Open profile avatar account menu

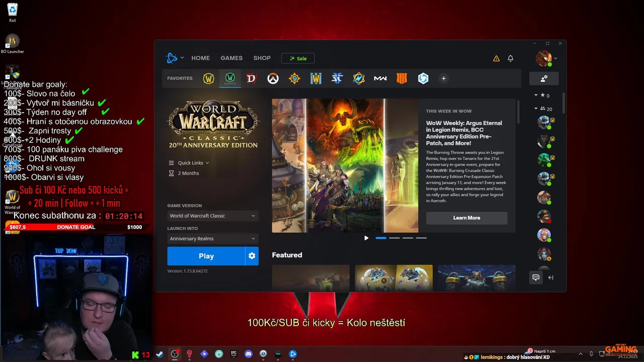pos(544,58)
